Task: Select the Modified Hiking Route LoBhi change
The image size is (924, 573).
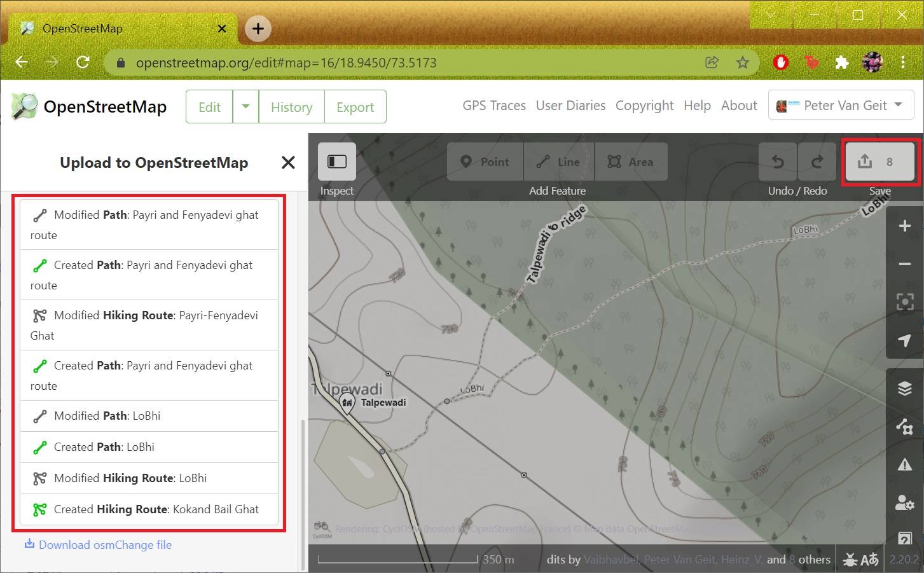Action: [149, 478]
